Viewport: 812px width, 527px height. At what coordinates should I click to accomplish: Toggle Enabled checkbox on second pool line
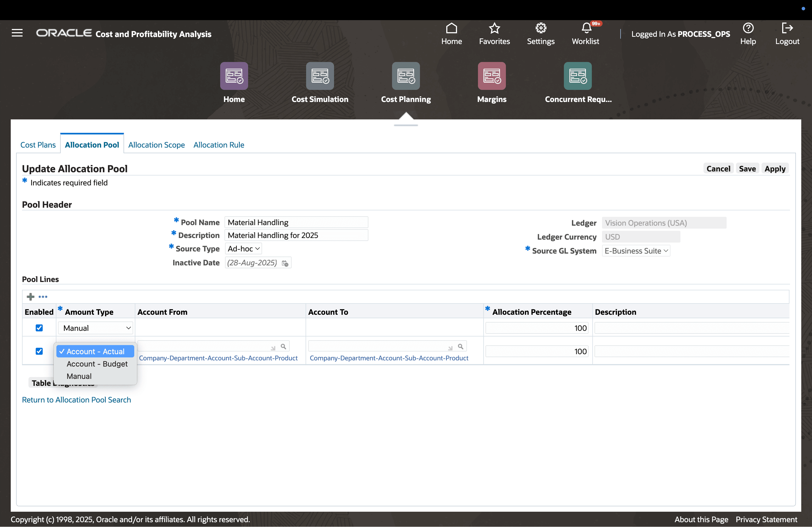click(39, 351)
